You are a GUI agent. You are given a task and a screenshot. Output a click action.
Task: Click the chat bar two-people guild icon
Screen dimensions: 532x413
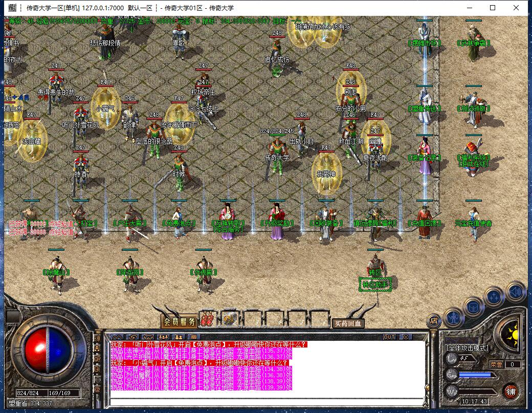point(179,337)
